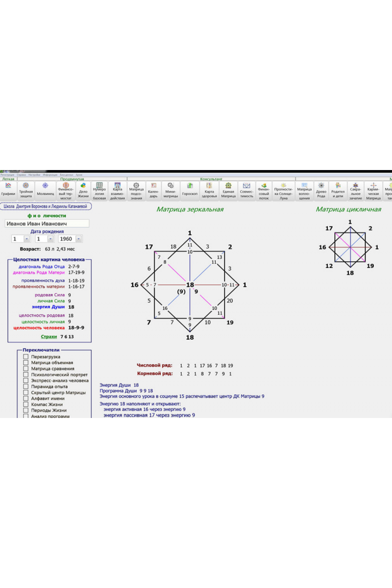Viewport: 392px width, 588px height.
Task: Open Карта здоровья from the toolbar
Action: (x=209, y=190)
